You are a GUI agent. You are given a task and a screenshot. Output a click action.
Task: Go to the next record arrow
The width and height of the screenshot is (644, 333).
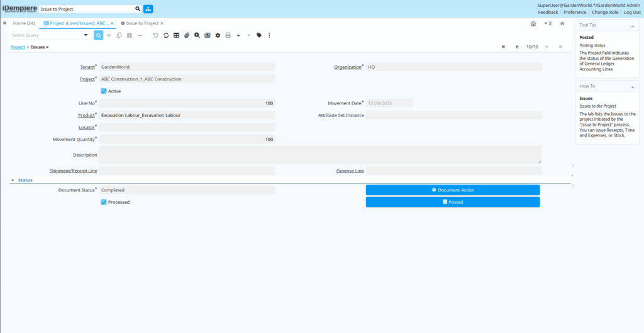click(547, 47)
